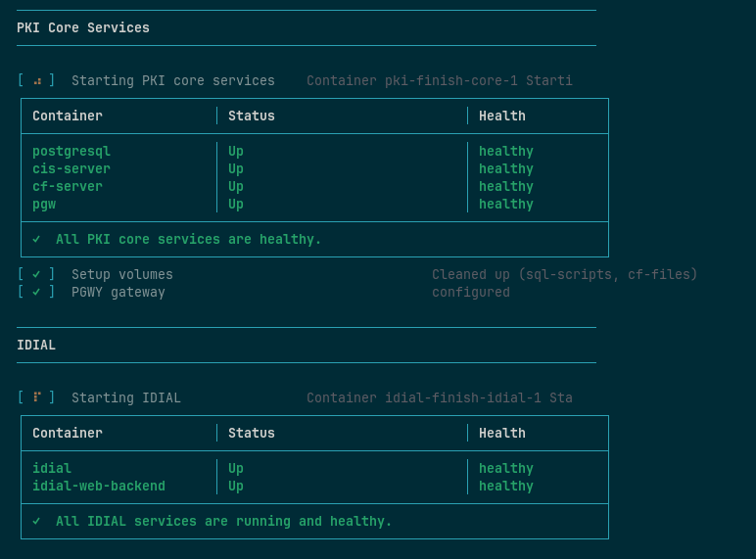The height and width of the screenshot is (559, 756).
Task: Click 'healthy' in the cf-server row
Action: pyautogui.click(x=505, y=186)
